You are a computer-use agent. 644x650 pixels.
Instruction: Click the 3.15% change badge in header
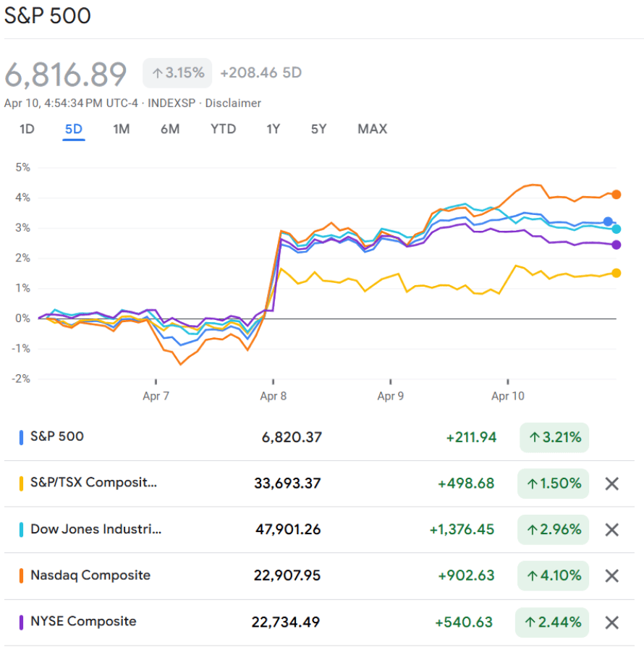(177, 73)
